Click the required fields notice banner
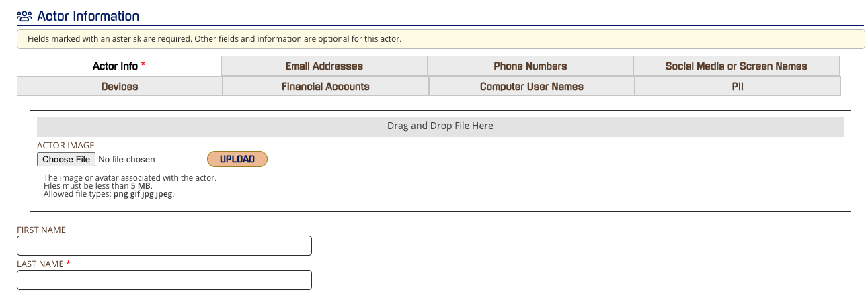Image resolution: width=868 pixels, height=292 pixels. tap(440, 39)
